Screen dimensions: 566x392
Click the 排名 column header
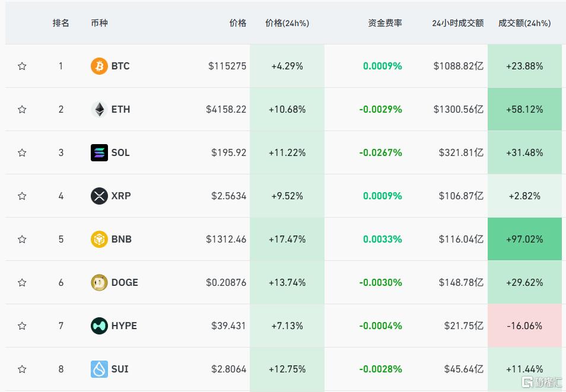tap(61, 23)
